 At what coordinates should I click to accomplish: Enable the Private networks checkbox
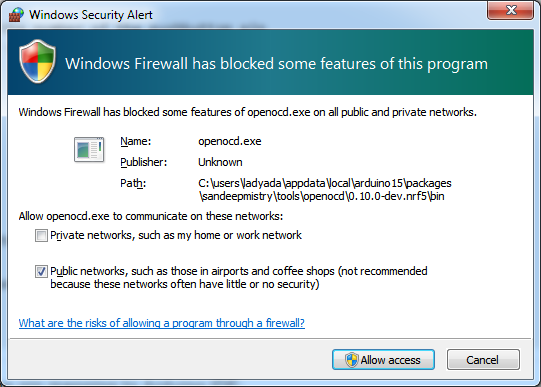pyautogui.click(x=41, y=236)
